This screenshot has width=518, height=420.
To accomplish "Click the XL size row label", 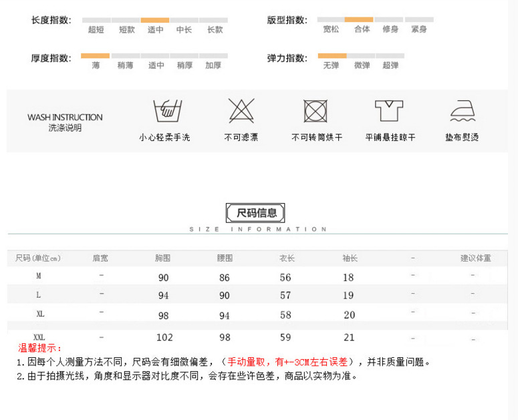I will pos(40,314).
